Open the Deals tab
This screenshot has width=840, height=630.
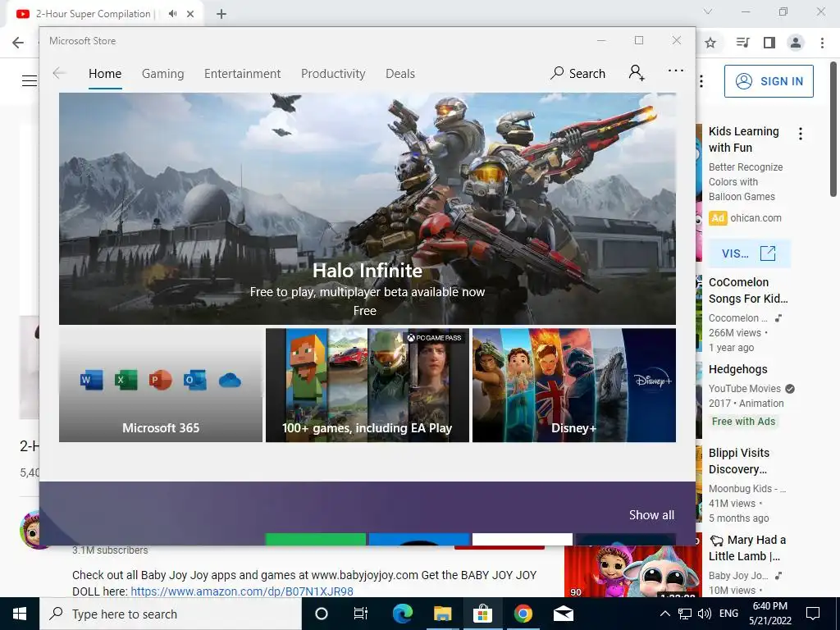coord(400,73)
